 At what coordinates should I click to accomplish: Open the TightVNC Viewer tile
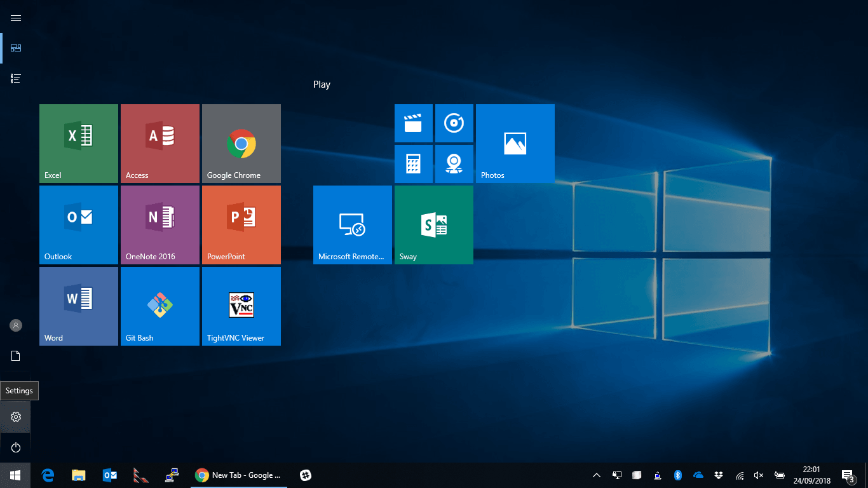click(x=241, y=306)
